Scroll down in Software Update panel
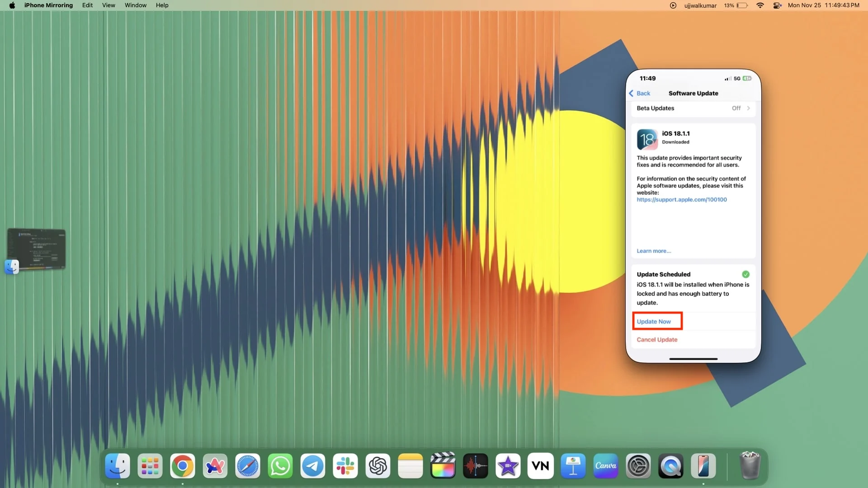This screenshot has width=868, height=488. (693, 238)
